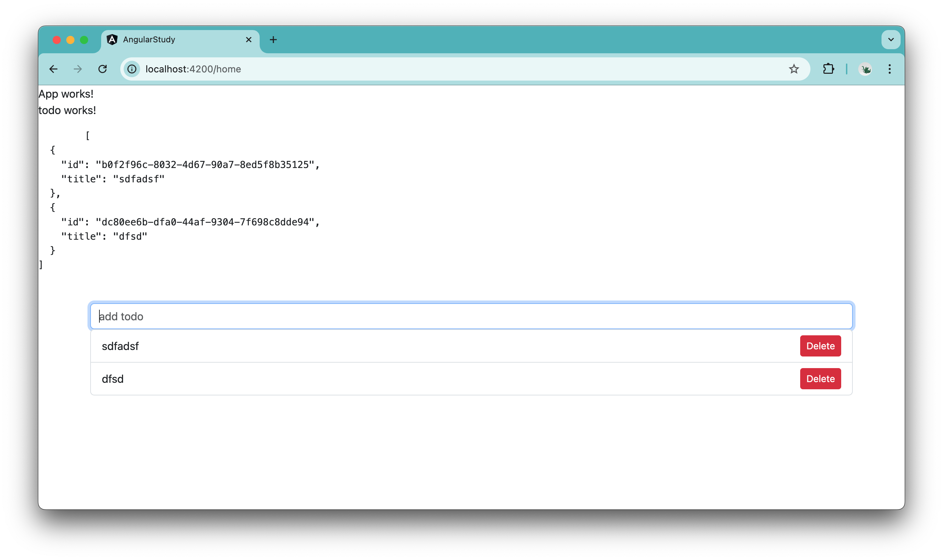The height and width of the screenshot is (560, 943).
Task: Go forward to the next page
Action: click(x=78, y=69)
